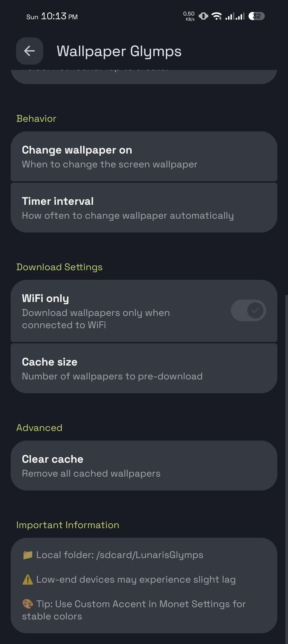Tap the battery level indicator
The image size is (288, 644).
point(256,16)
